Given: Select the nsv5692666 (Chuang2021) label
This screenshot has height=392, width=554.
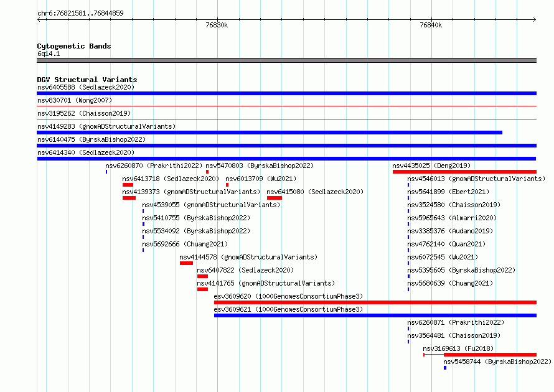Looking at the screenshot, I should [x=185, y=244].
